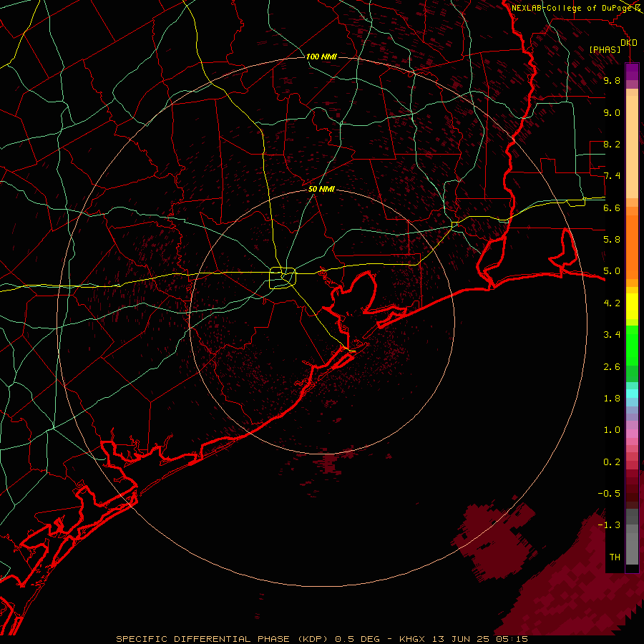Pick the purple band atop the color bar
Screen dimensions: 644x644
(632, 72)
